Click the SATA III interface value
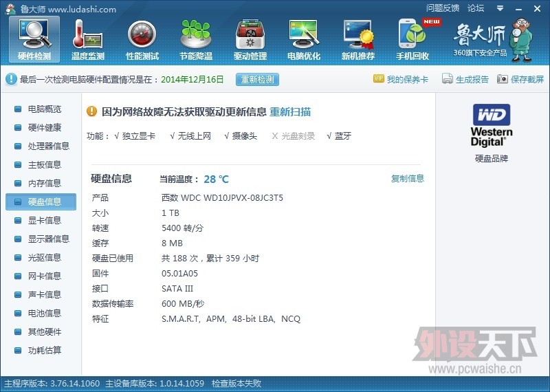The image size is (550, 392). pos(177,288)
